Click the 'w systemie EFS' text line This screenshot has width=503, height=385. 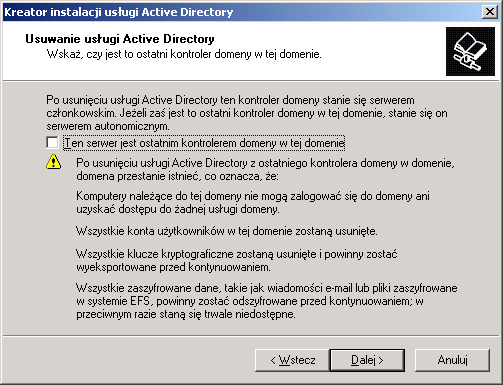tap(250, 301)
